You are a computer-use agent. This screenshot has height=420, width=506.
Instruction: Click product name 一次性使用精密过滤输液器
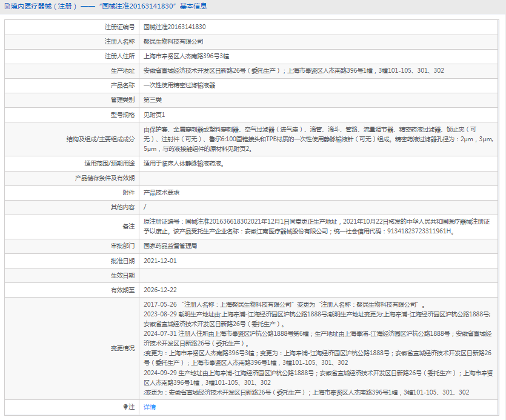(x=179, y=85)
